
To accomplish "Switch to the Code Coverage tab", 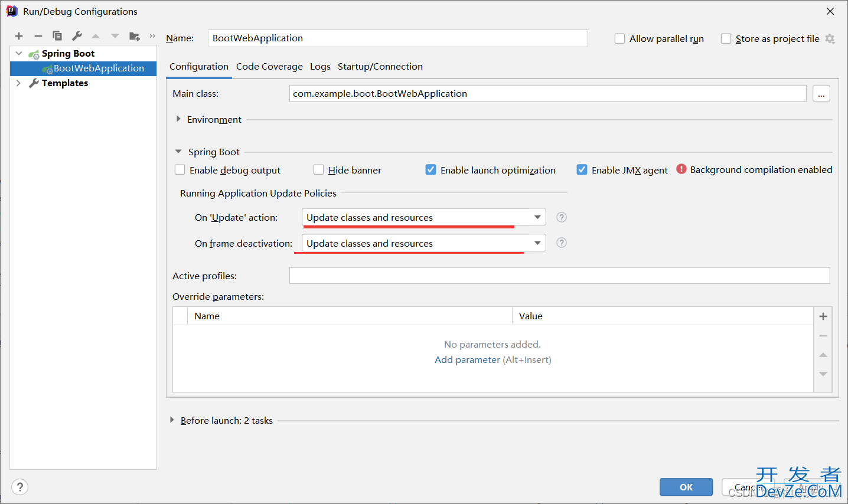I will coord(269,67).
